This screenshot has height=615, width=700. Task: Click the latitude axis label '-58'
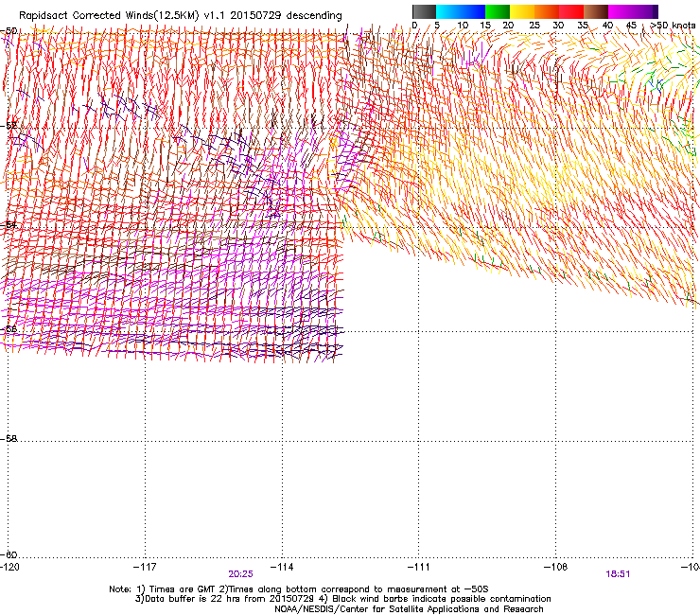coord(9,439)
